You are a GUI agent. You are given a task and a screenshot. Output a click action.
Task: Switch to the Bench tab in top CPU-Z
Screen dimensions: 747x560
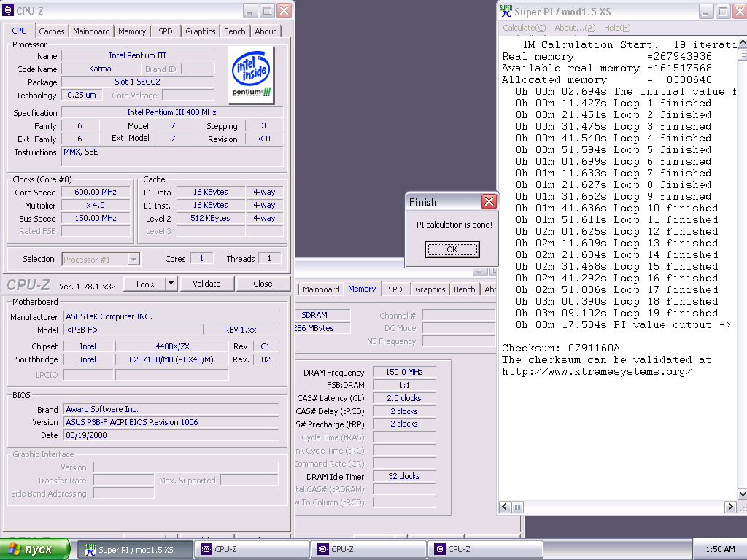tap(234, 31)
